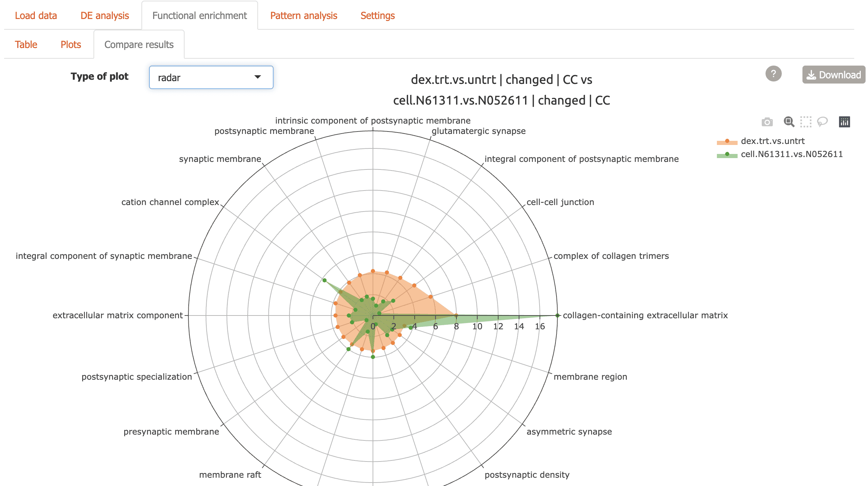Switch to the DE analysis tab

tap(105, 16)
